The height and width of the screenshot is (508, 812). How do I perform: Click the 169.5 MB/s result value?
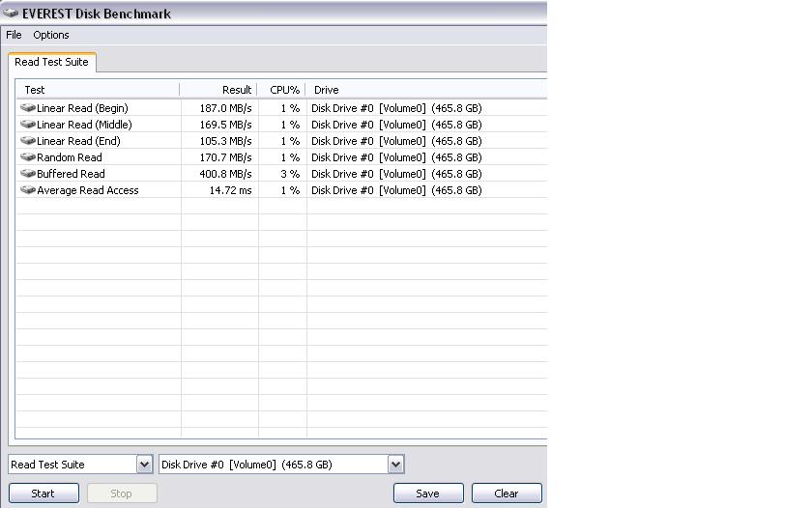coord(226,125)
